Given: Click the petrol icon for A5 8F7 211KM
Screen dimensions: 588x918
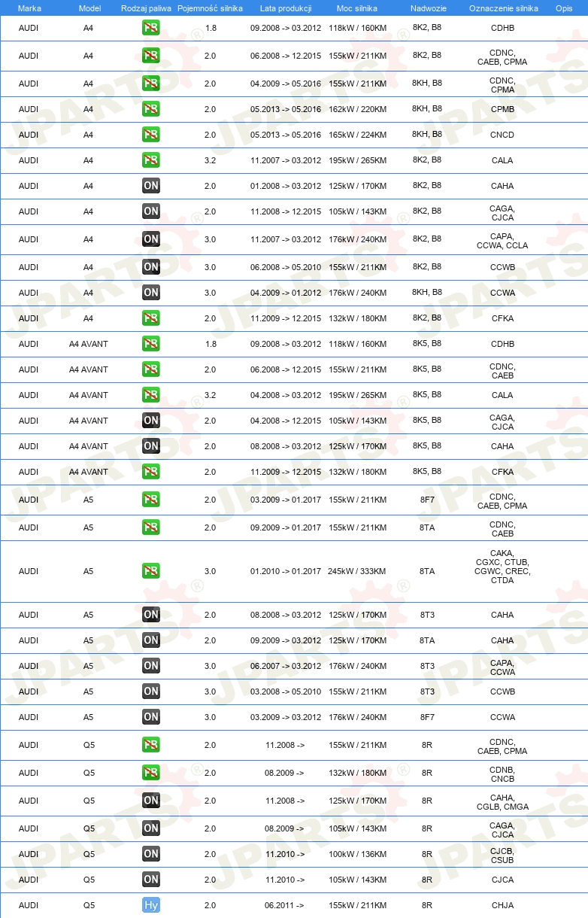Looking at the screenshot, I should click(151, 500).
